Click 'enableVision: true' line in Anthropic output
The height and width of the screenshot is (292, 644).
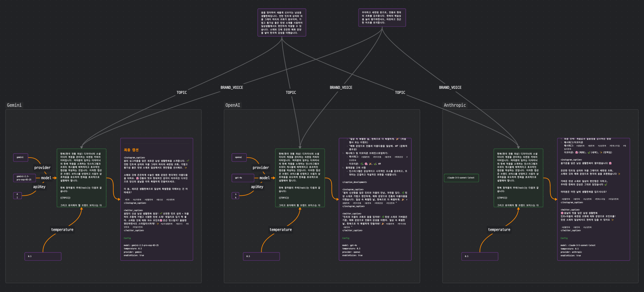[x=571, y=255]
